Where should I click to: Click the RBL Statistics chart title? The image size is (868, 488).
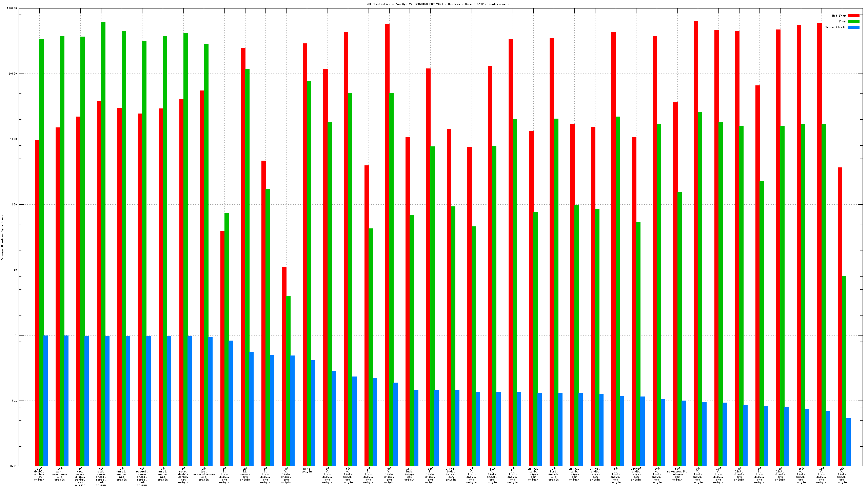coord(440,4)
